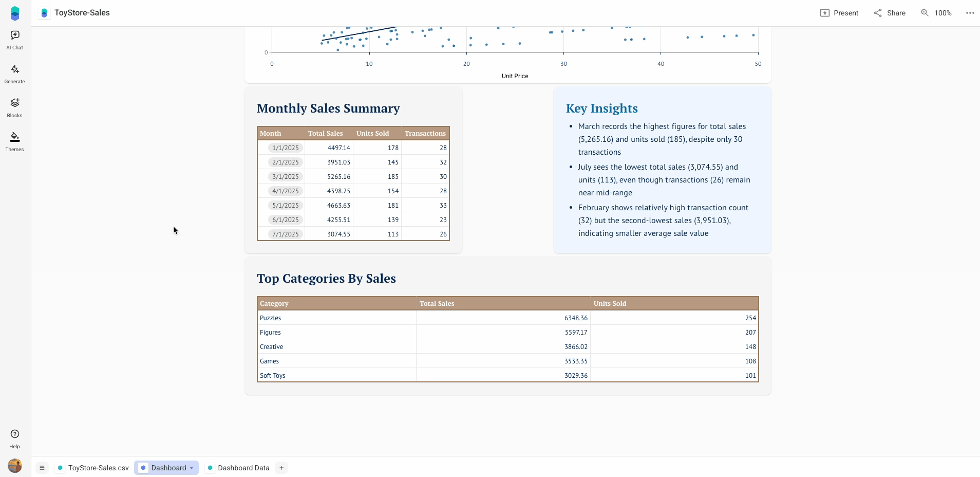Add a new sheet tab
Screen dimensions: 980x477
(x=281, y=468)
